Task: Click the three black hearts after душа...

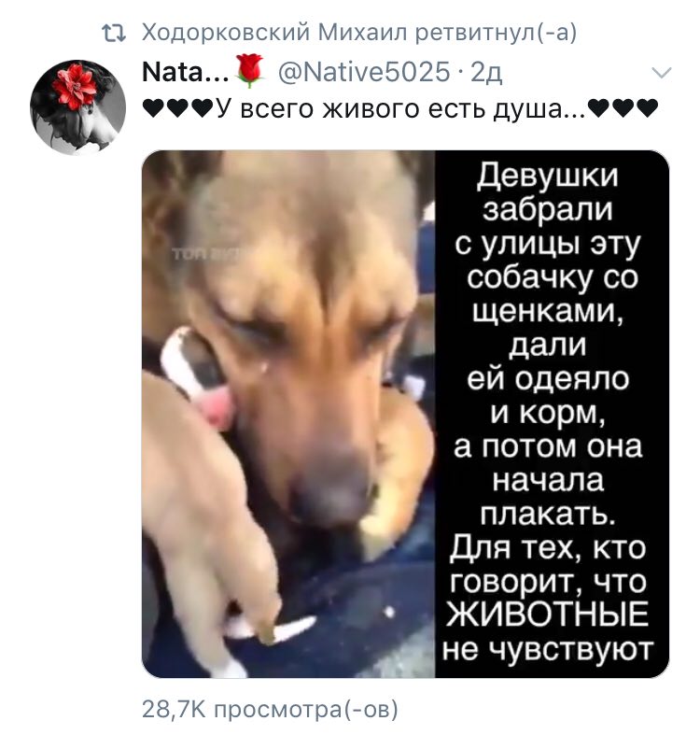Action: pos(623,108)
